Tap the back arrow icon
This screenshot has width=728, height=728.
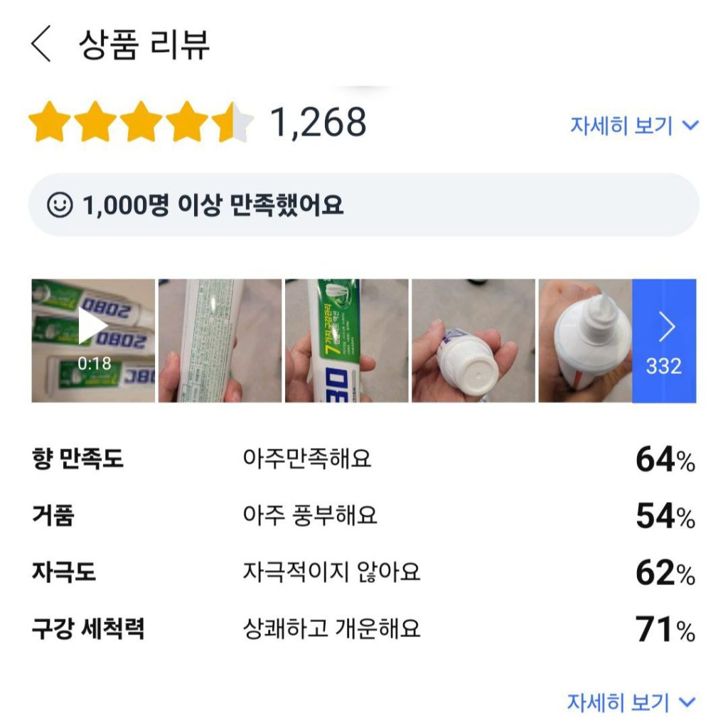click(x=41, y=45)
